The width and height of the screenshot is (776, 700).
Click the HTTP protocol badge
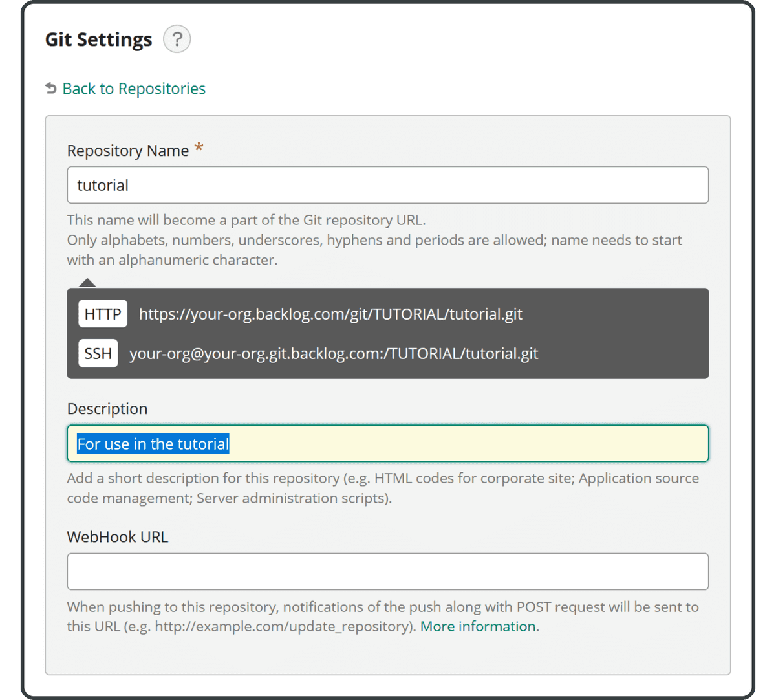click(103, 314)
